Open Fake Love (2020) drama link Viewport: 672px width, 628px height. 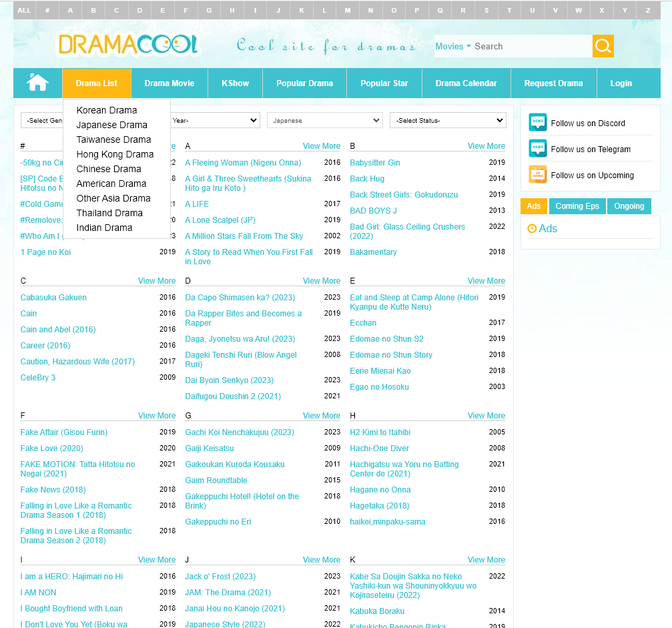click(52, 448)
